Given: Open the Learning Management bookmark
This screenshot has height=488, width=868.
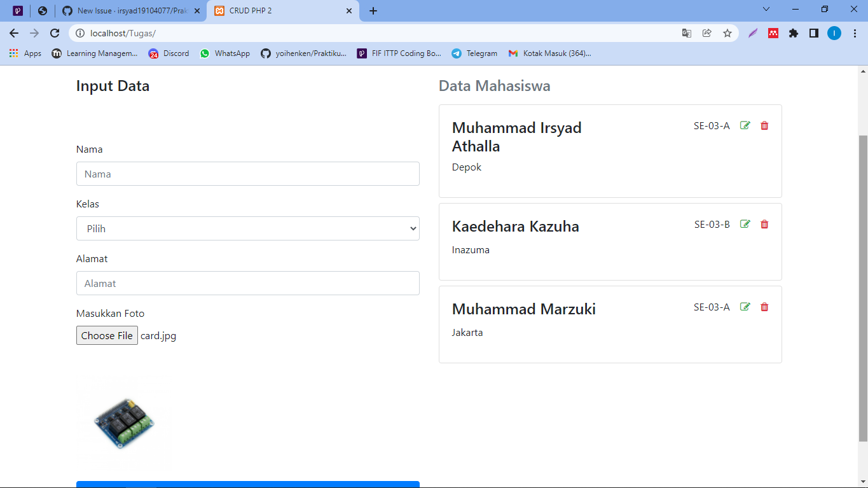Looking at the screenshot, I should (95, 53).
